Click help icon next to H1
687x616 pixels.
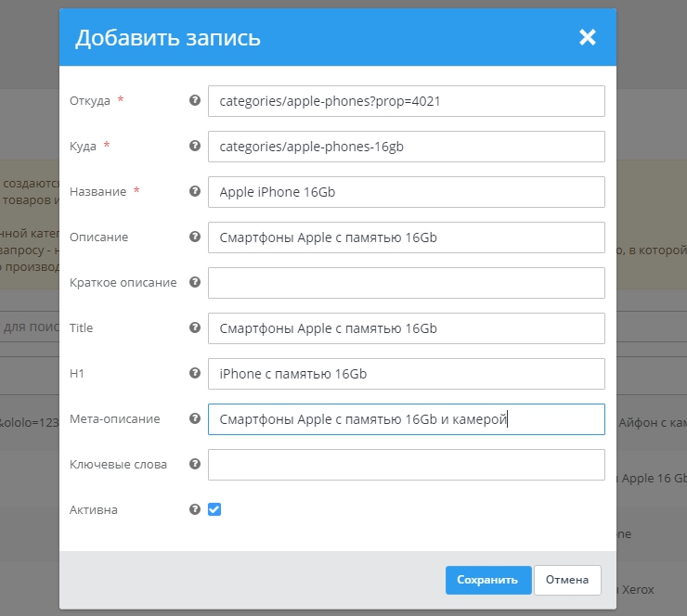[195, 373]
